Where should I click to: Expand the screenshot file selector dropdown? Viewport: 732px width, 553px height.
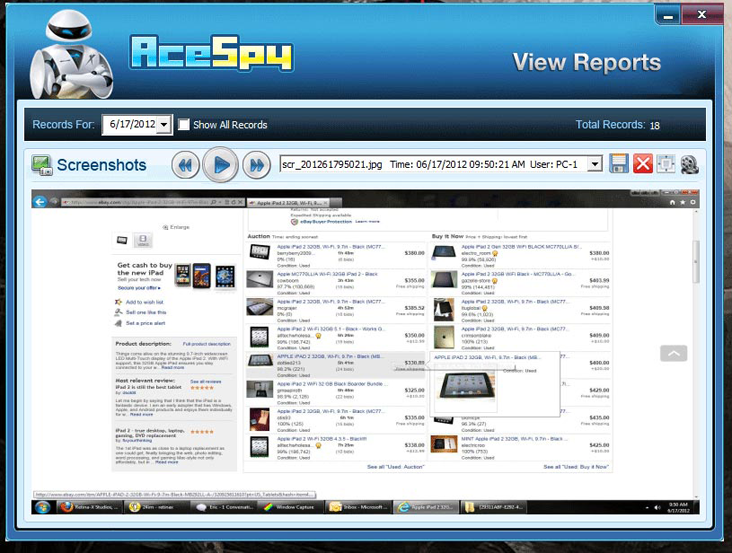pyautogui.click(x=594, y=163)
